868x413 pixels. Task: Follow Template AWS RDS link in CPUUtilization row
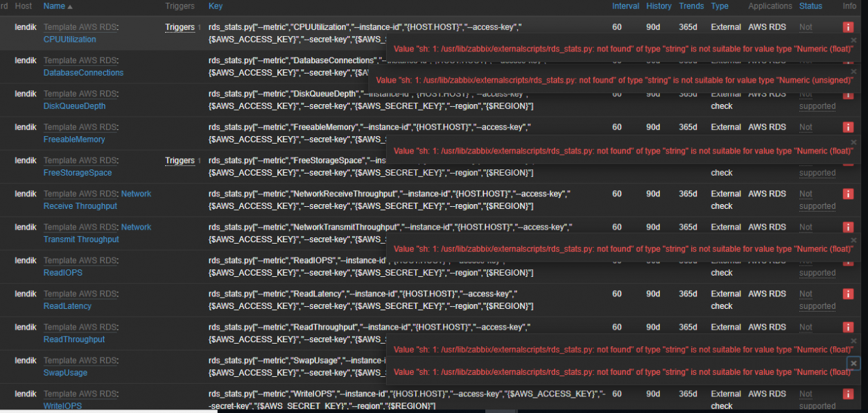pyautogui.click(x=80, y=28)
